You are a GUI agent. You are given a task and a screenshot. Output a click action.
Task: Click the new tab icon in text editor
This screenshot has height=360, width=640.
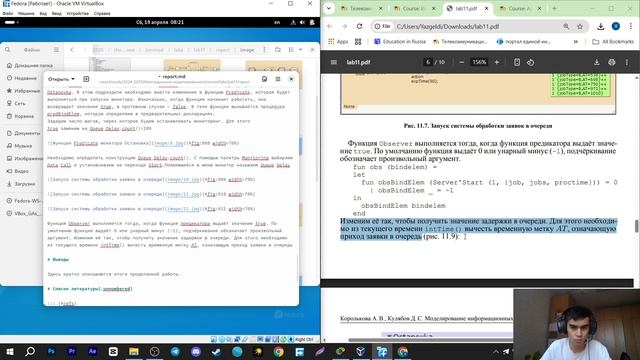[86, 79]
